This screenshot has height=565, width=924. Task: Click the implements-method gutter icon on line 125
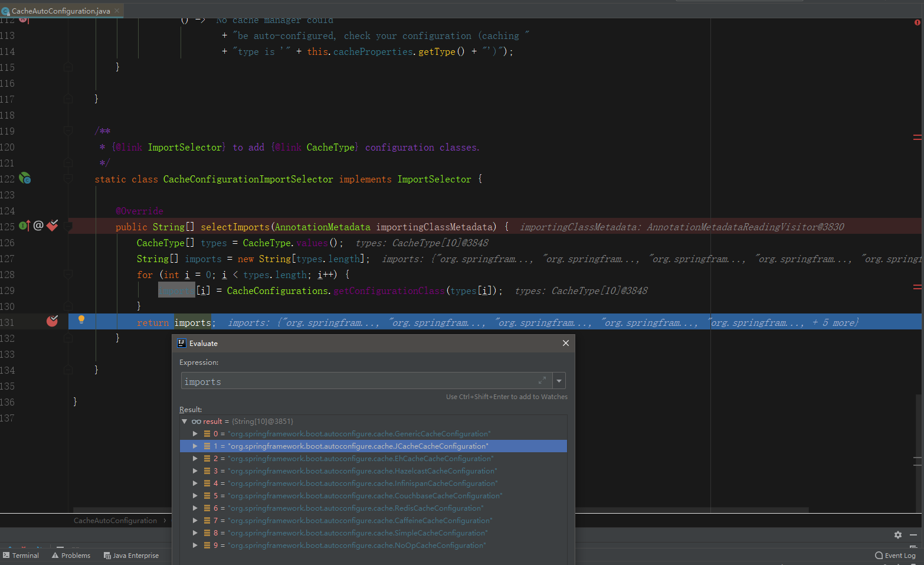[x=24, y=226]
